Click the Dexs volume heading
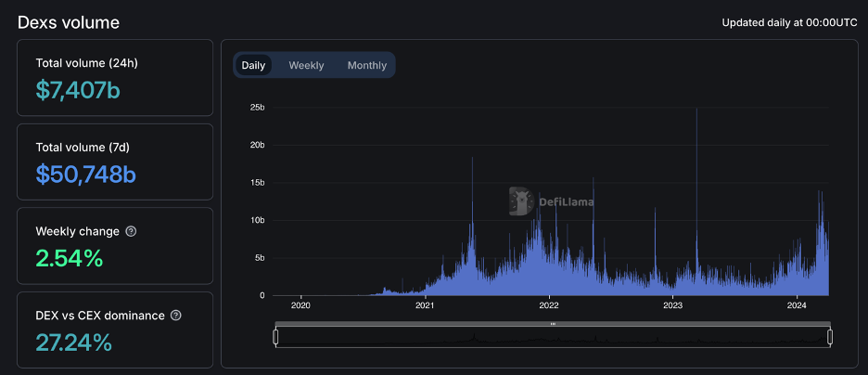 pos(69,22)
